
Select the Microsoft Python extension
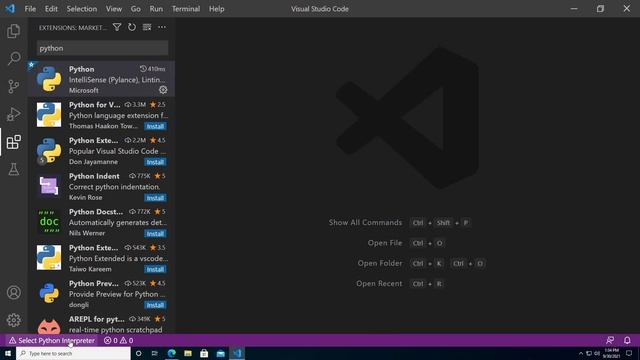101,79
